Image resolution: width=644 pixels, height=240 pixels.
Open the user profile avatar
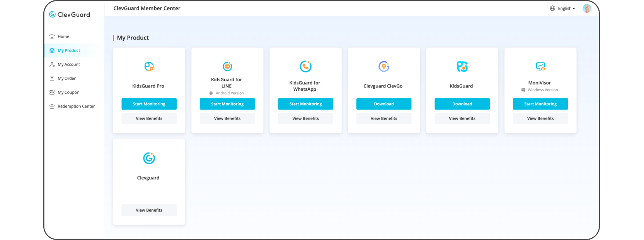(586, 9)
